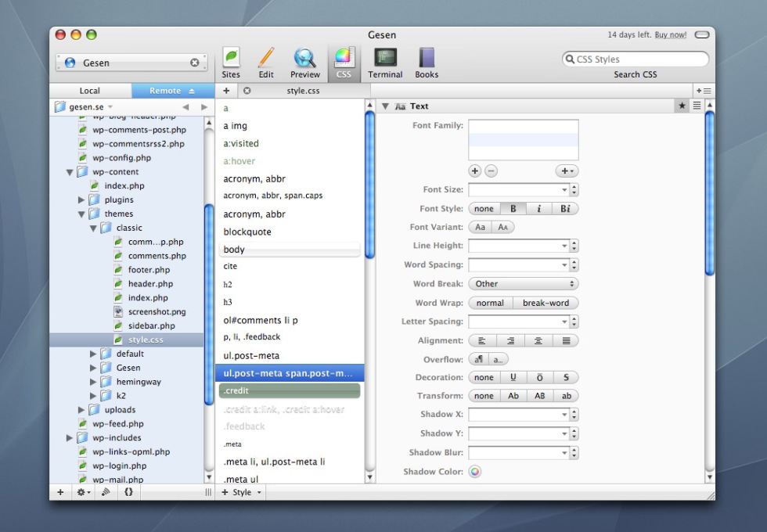Screen dimensions: 767x532
Task: Open the Preview magnifier view
Action: click(304, 59)
